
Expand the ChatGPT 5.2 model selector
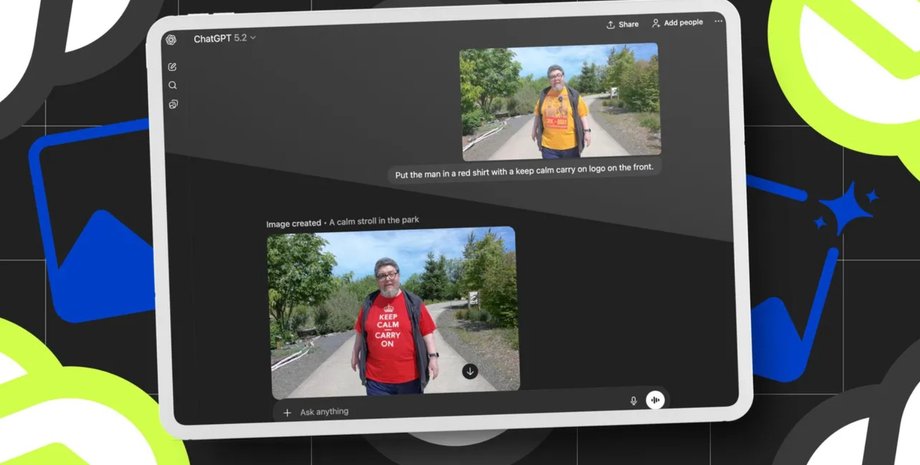225,38
